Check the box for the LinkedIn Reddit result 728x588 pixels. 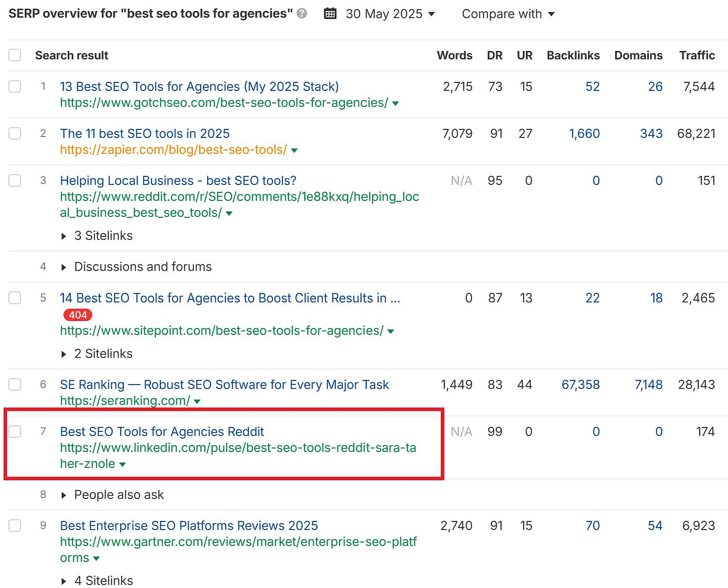[15, 431]
